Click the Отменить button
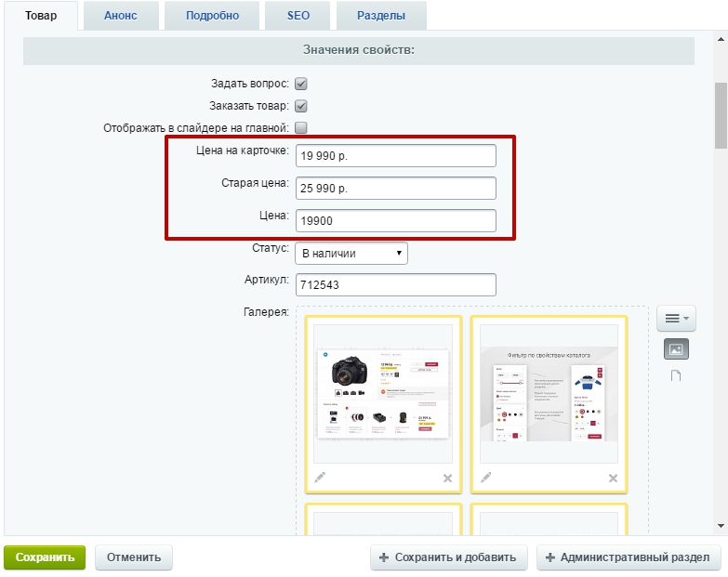Image resolution: width=728 pixels, height=577 pixels. click(x=134, y=557)
